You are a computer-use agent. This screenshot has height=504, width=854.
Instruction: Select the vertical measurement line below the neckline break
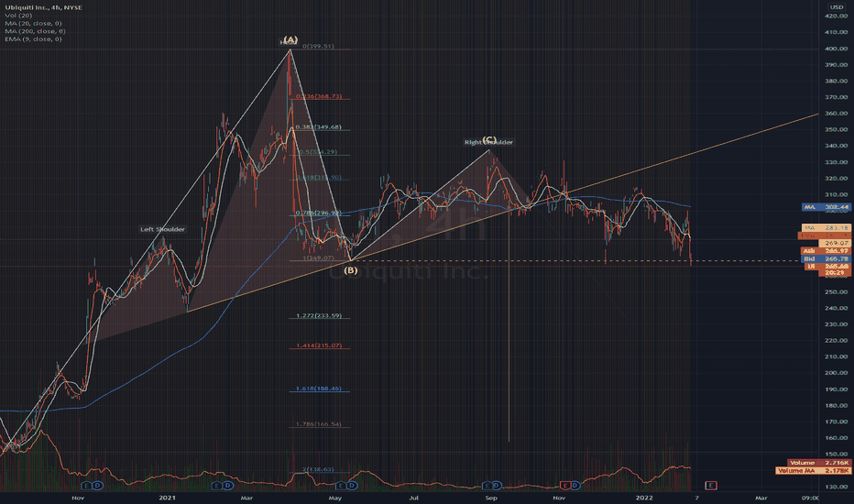[x=509, y=327]
